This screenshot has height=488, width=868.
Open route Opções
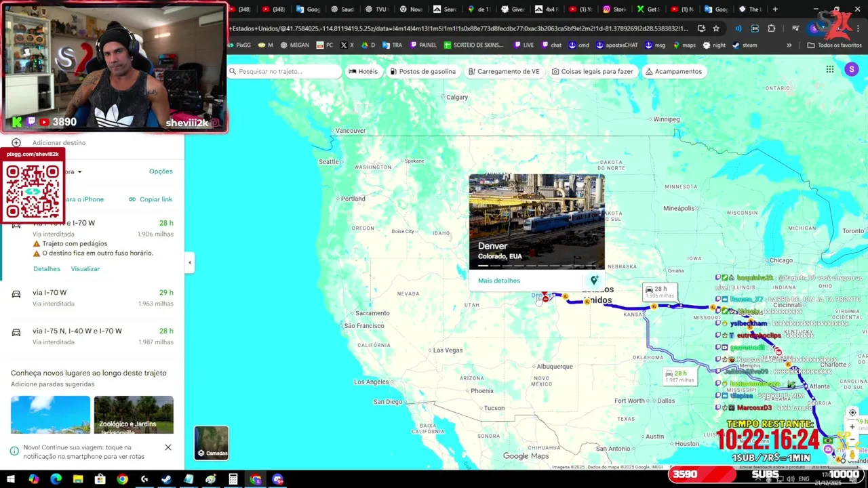pyautogui.click(x=161, y=171)
